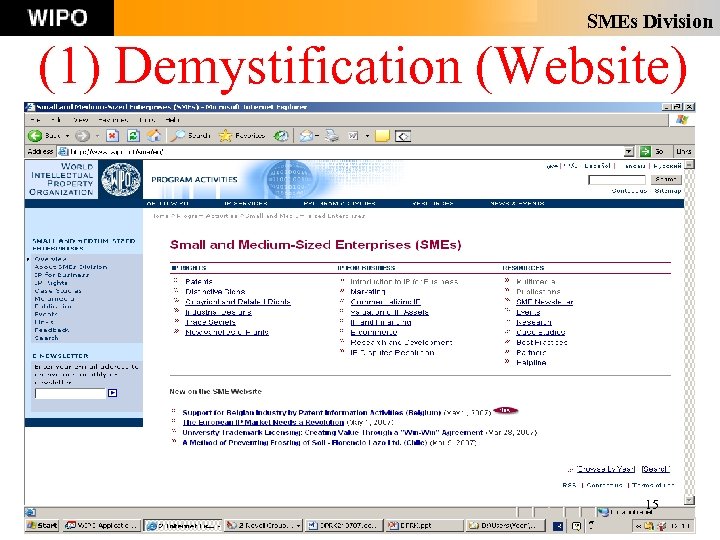Viewport: 720px width, 540px height.
Task: Open the Edit menu
Action: (x=56, y=120)
